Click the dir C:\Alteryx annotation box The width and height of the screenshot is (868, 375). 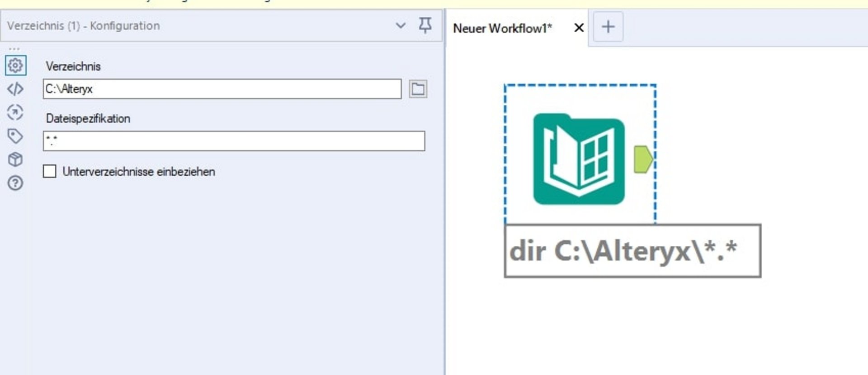coord(632,251)
